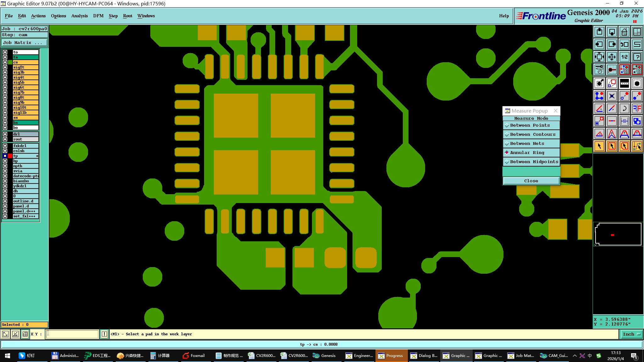Select the ruler measure tool icon

[624, 83]
